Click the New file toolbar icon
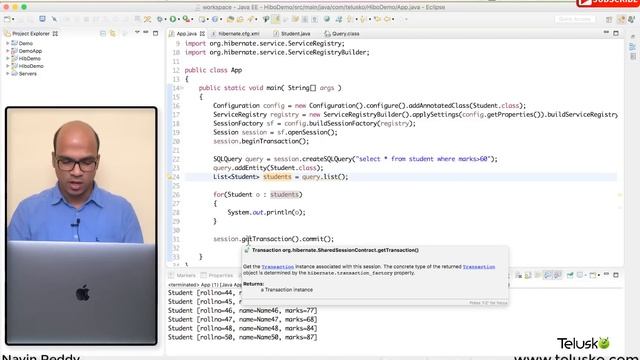 coord(7,19)
